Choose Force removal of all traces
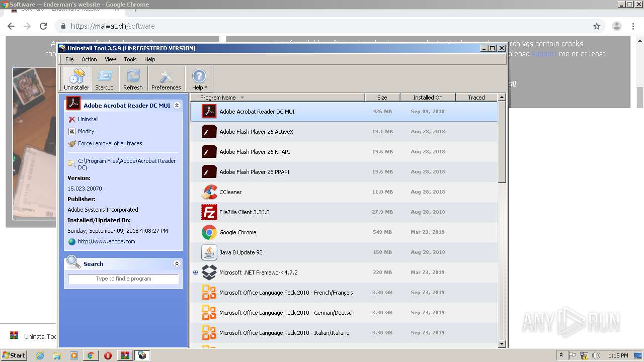The width and height of the screenshot is (644, 362). click(x=110, y=143)
